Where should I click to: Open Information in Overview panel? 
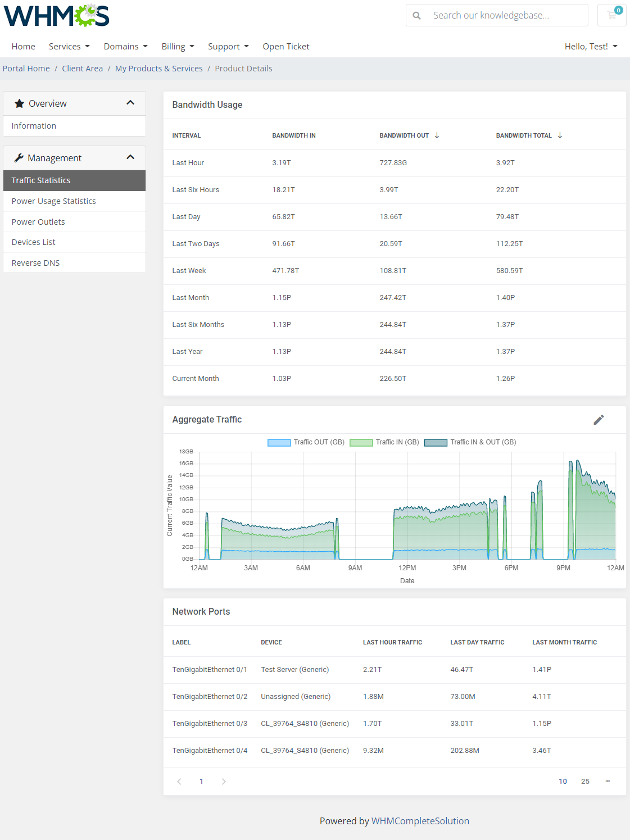point(74,126)
